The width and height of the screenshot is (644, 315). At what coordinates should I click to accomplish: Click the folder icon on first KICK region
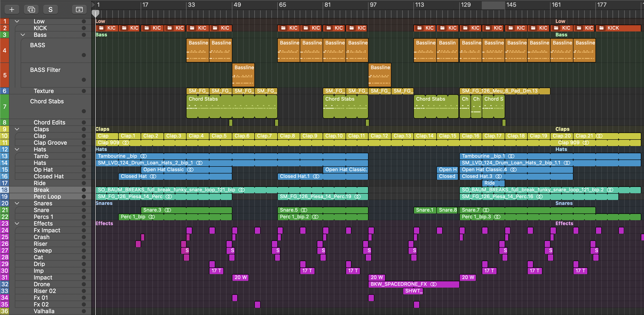pos(101,28)
